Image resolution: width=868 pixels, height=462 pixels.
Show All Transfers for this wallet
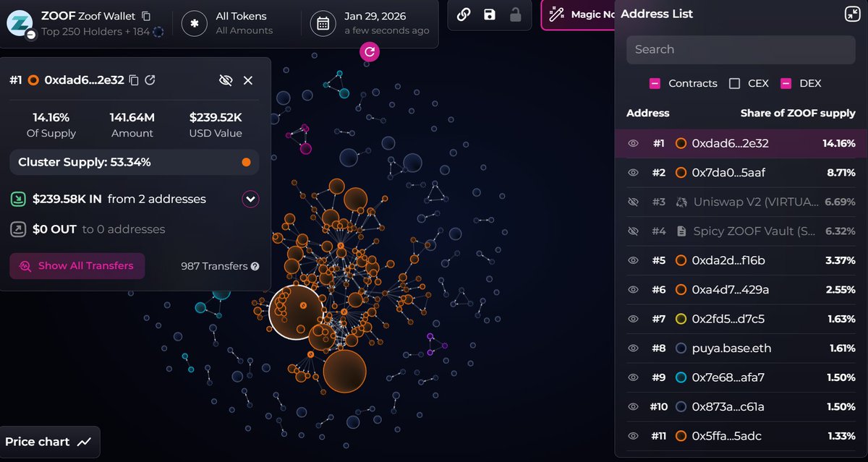click(x=77, y=266)
